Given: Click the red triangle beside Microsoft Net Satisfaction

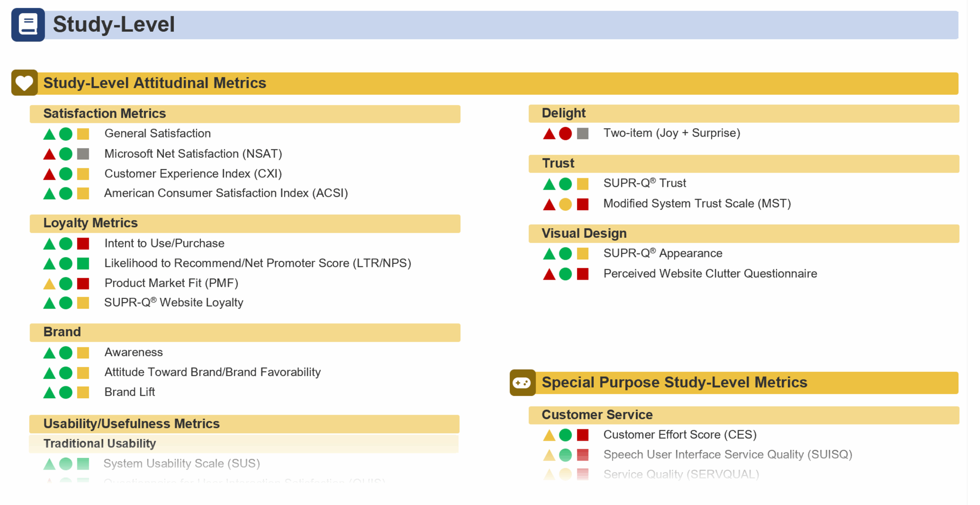Looking at the screenshot, I should pyautogui.click(x=49, y=154).
